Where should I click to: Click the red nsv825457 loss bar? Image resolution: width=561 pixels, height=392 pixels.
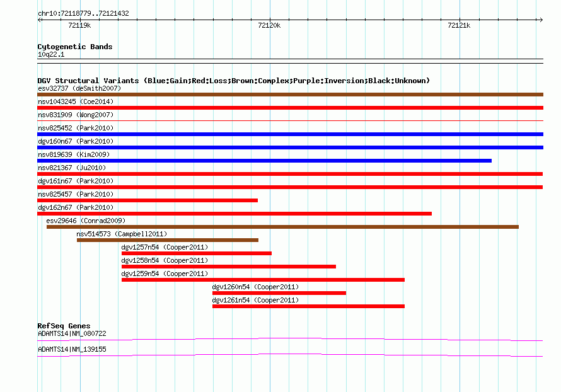point(147,200)
